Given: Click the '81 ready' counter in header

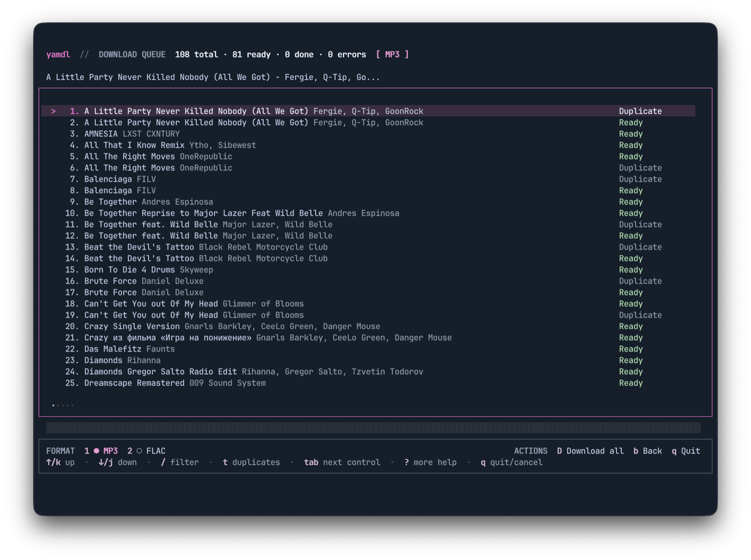Looking at the screenshot, I should (x=252, y=54).
